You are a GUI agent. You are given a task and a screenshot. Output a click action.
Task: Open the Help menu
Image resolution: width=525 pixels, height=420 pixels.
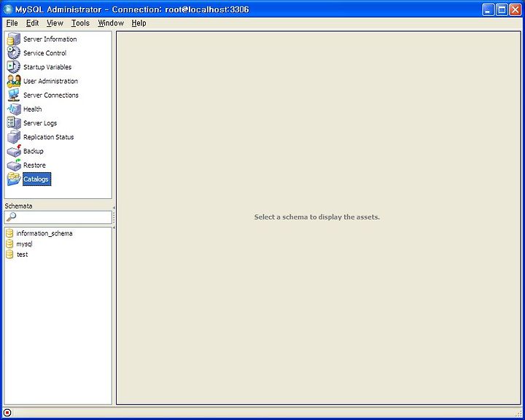(139, 23)
